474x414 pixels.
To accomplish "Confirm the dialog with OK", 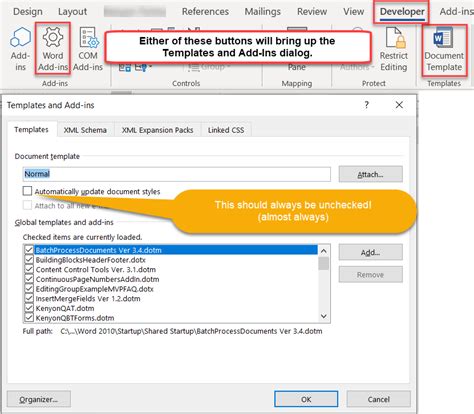I will [306, 399].
